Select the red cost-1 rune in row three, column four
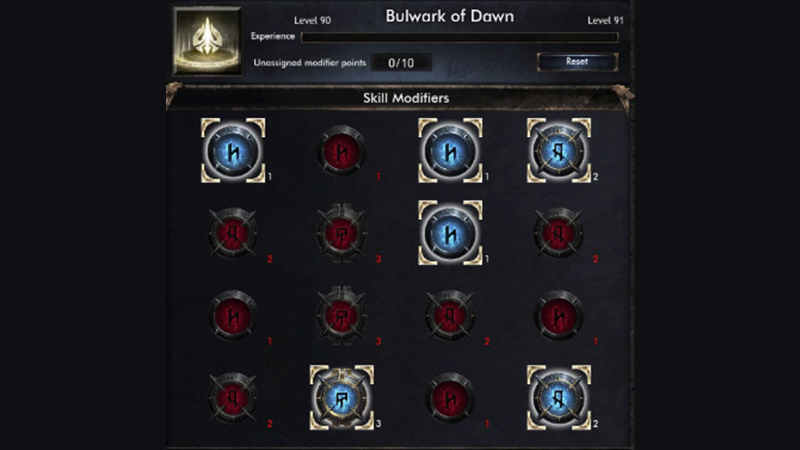The height and width of the screenshot is (450, 800). point(559,316)
